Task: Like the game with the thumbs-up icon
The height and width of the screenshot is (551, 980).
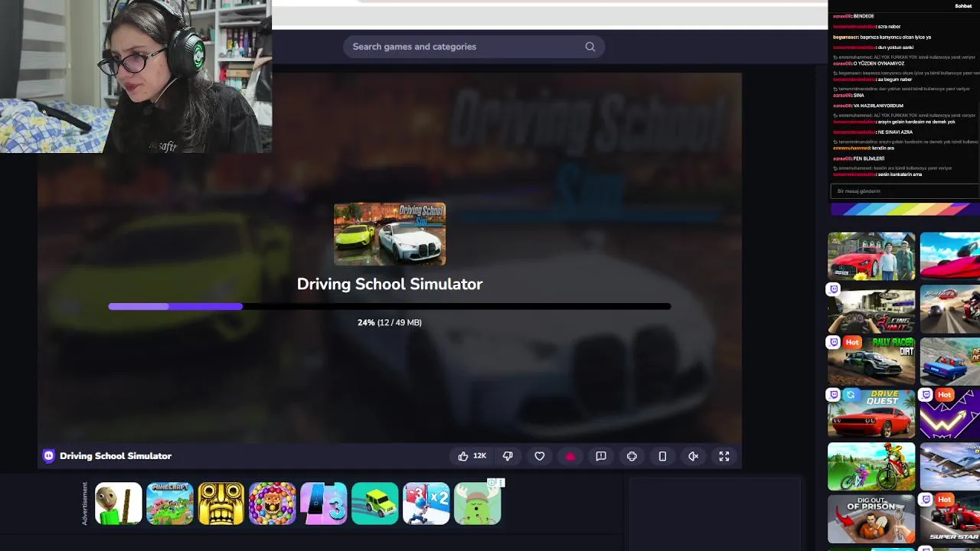Action: click(x=463, y=456)
